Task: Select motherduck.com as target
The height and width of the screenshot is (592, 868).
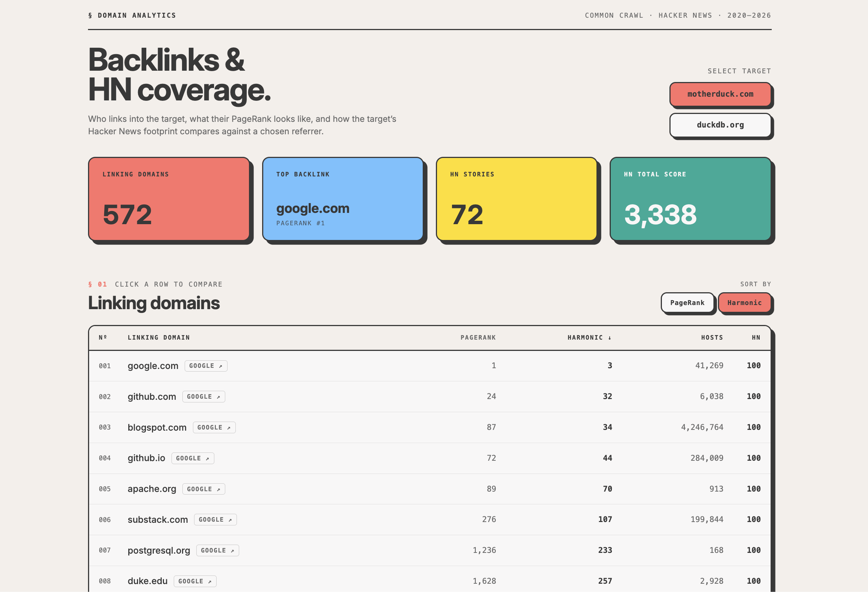Action: click(x=720, y=94)
